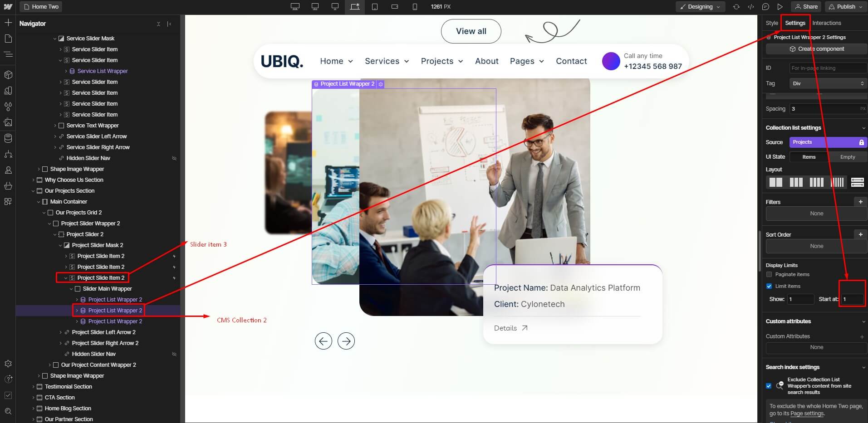Open the code export icon
This screenshot has width=868, height=423.
[x=751, y=7]
